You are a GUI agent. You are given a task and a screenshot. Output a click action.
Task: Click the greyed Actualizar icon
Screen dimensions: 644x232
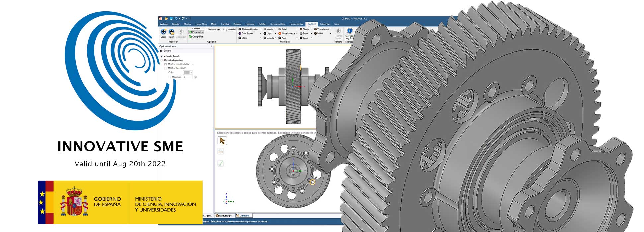[181, 32]
